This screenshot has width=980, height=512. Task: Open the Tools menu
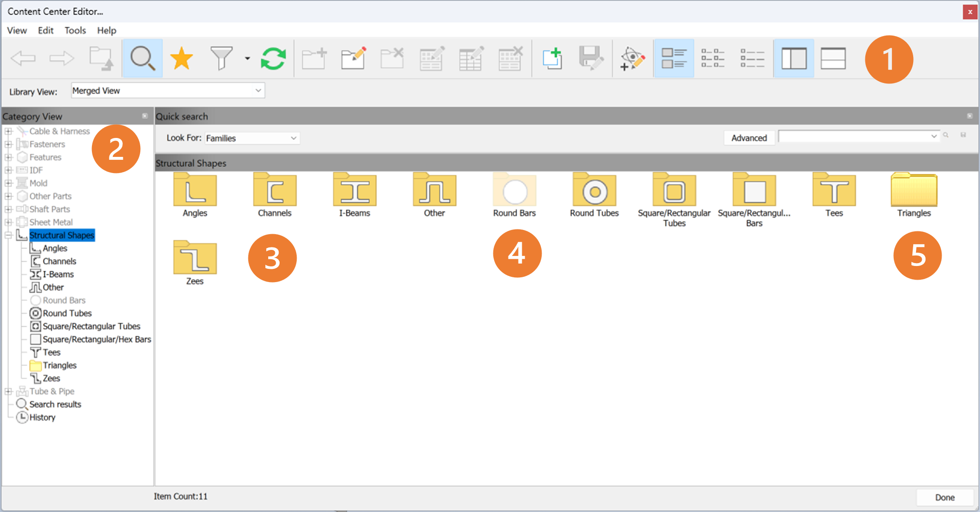(75, 30)
